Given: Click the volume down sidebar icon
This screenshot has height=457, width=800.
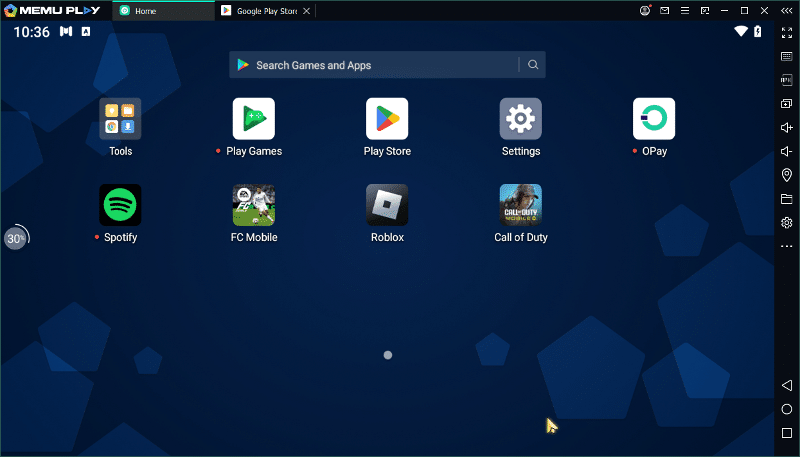Looking at the screenshot, I should (787, 151).
